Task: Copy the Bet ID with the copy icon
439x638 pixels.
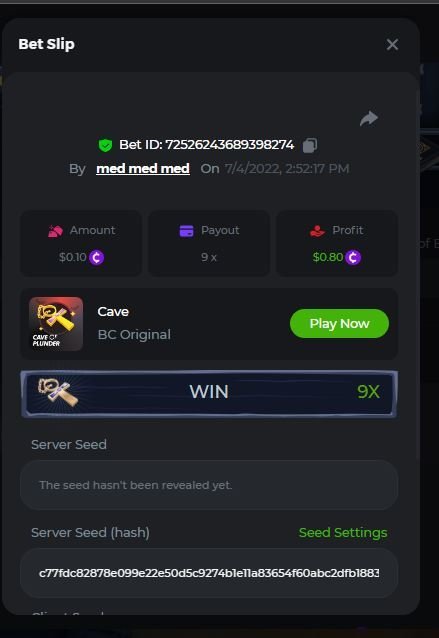Action: coord(310,145)
